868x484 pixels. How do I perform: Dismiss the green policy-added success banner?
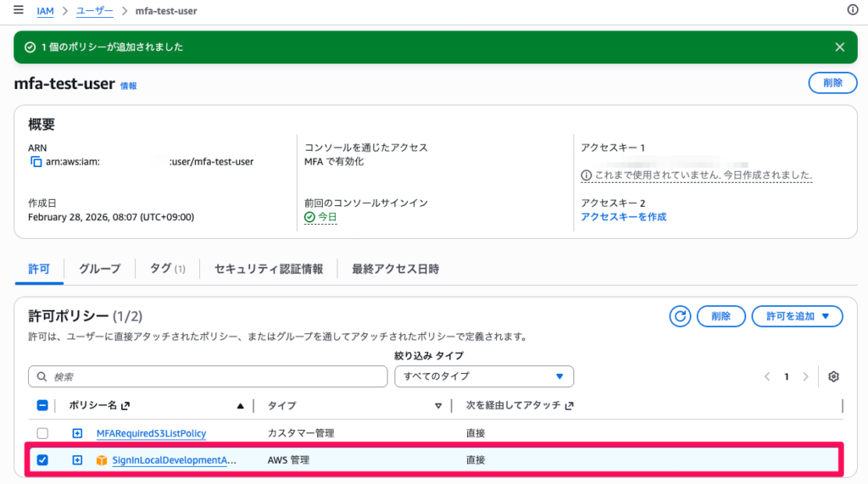click(x=839, y=47)
